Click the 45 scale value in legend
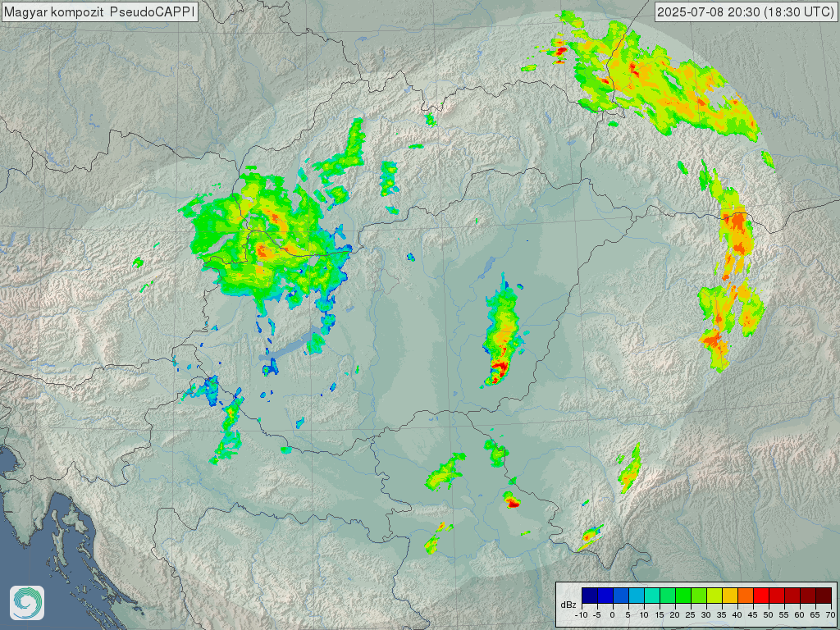The width and height of the screenshot is (840, 630). [753, 615]
